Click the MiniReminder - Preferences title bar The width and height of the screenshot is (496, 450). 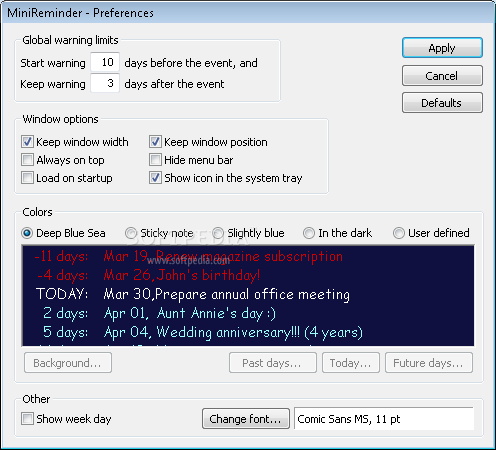click(x=248, y=13)
